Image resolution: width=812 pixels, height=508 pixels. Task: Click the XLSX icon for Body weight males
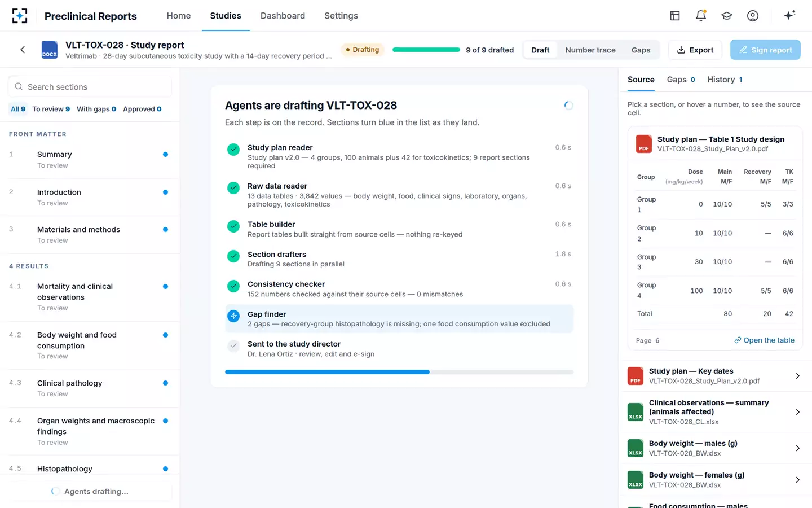(x=636, y=448)
